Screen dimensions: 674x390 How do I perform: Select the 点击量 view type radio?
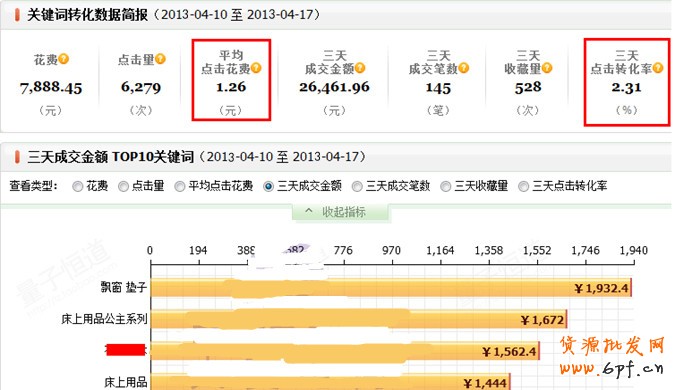click(x=123, y=187)
